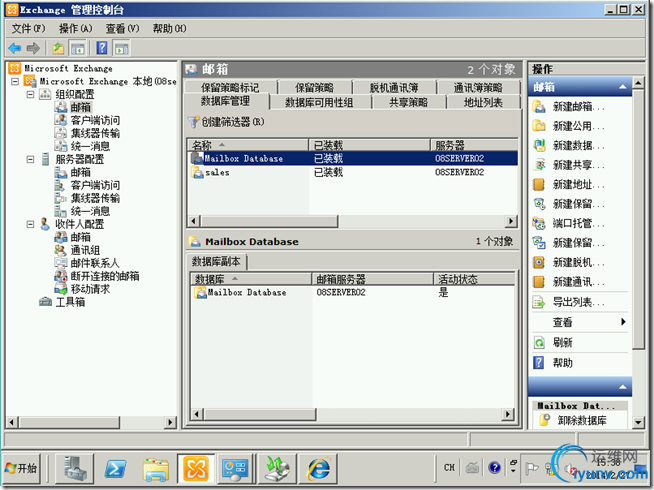Screen dimensions: 654x490
Task: Select 客户端访问 under 组织配置
Action: point(95,120)
